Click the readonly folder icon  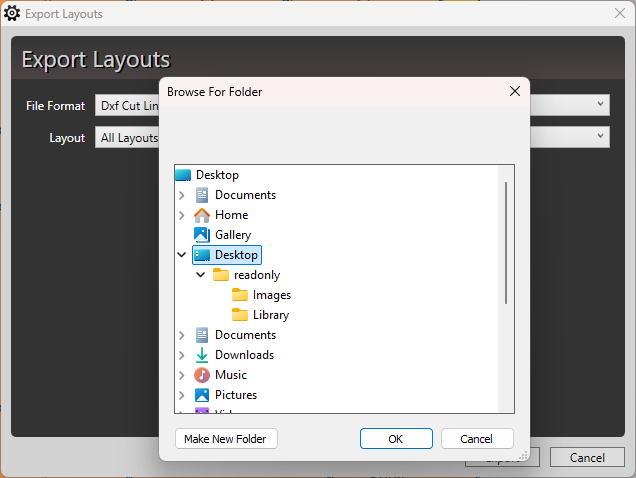click(x=221, y=275)
